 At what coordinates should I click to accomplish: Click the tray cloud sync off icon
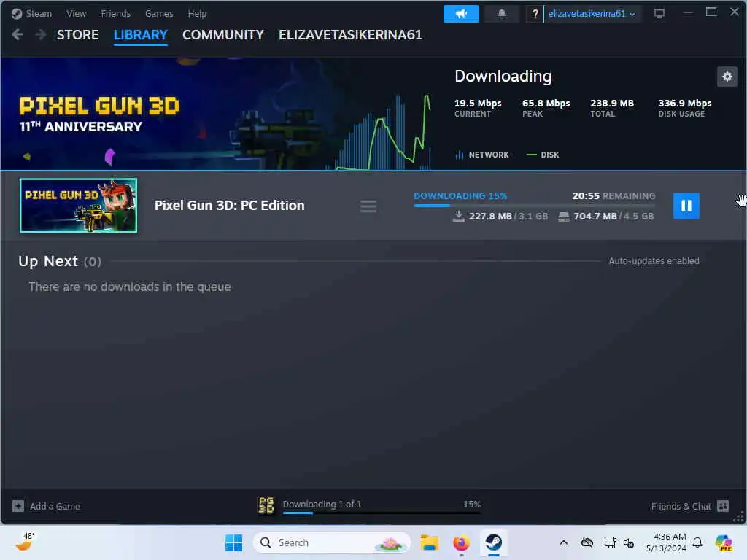click(587, 542)
